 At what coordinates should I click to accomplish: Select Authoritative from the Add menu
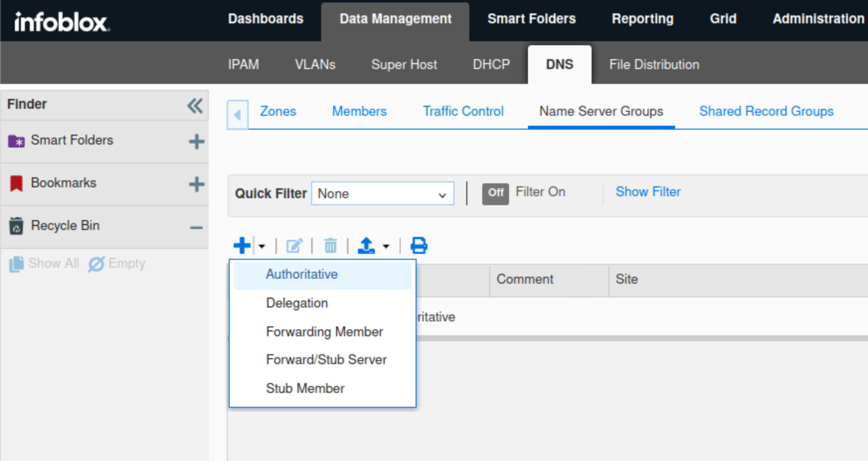point(301,274)
